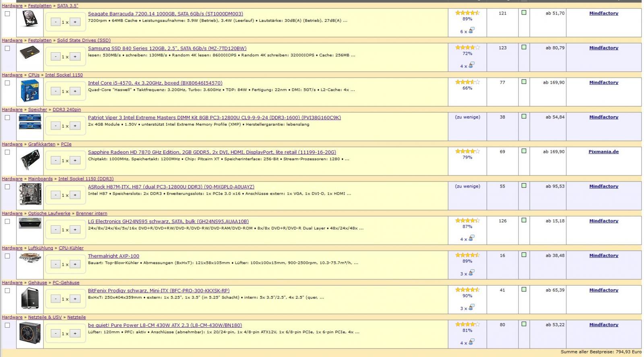Click green availability square for Patriot Viper

click(524, 116)
